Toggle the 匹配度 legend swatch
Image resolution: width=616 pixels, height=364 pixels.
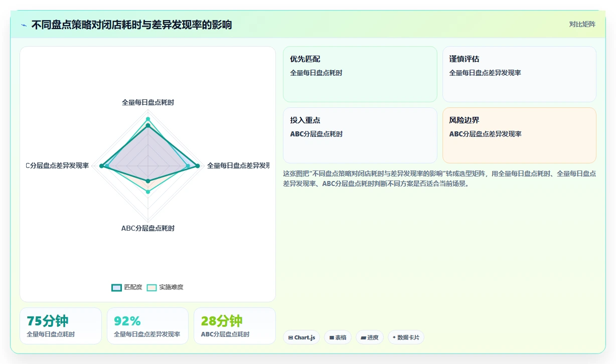(116, 287)
